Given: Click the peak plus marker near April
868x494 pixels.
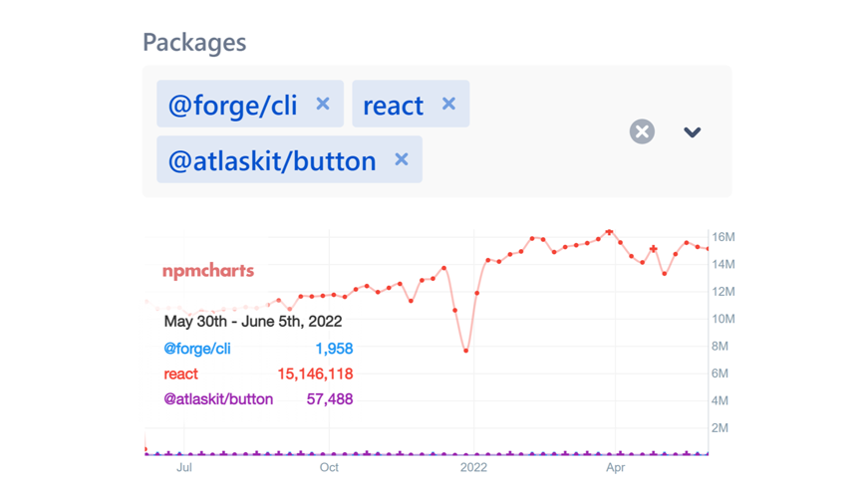Looking at the screenshot, I should (x=610, y=233).
